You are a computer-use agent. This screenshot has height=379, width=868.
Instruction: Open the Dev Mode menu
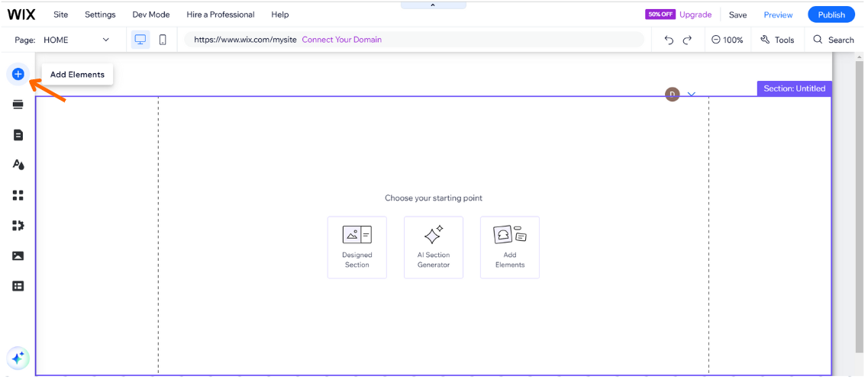point(151,14)
